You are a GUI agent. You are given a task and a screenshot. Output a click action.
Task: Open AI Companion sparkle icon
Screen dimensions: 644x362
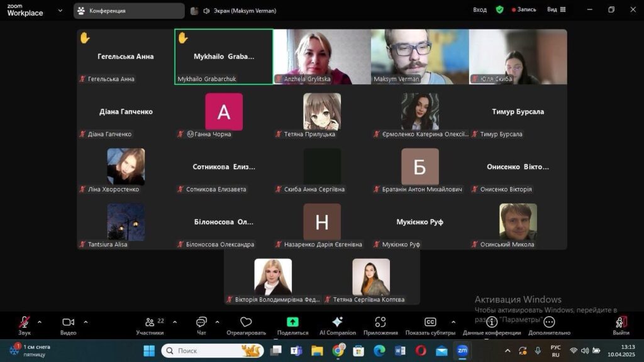[337, 322]
